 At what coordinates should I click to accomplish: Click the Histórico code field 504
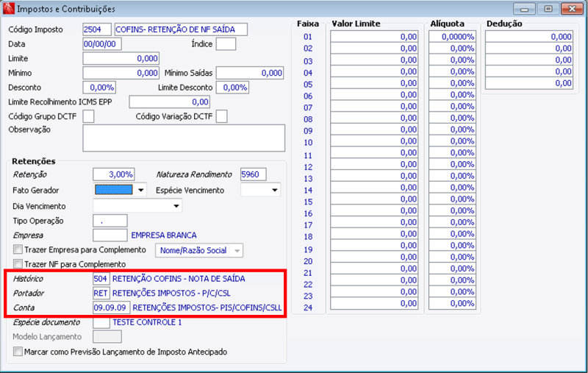[101, 279]
